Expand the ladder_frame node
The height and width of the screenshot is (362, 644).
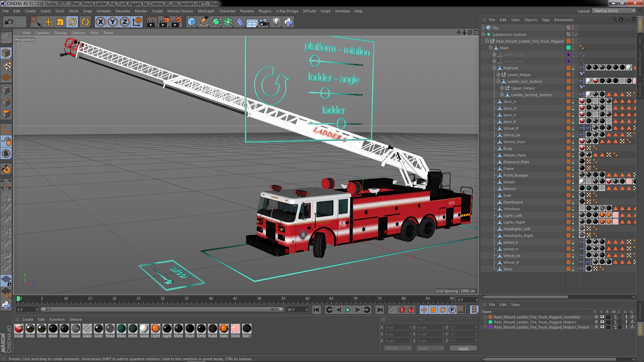(494, 55)
